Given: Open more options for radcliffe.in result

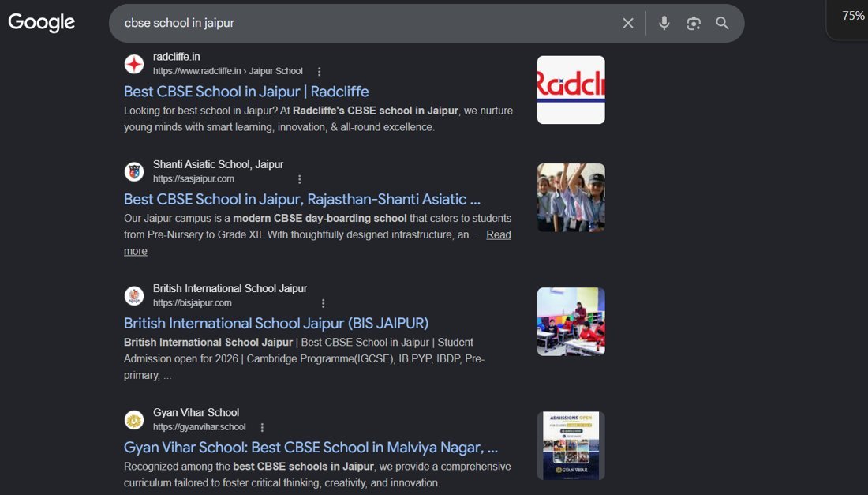Looking at the screenshot, I should coord(319,71).
